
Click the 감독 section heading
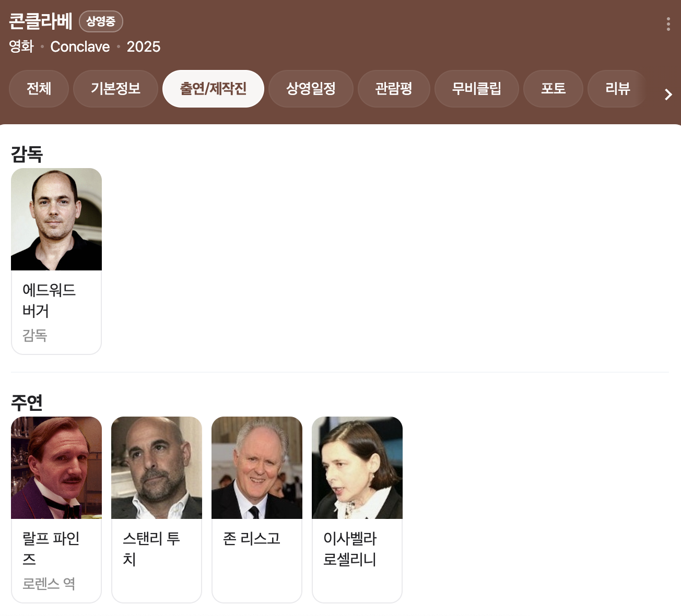pyautogui.click(x=27, y=154)
